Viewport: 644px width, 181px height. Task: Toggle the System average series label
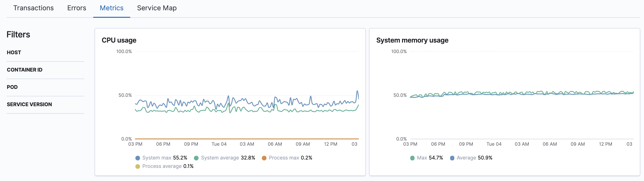click(220, 158)
